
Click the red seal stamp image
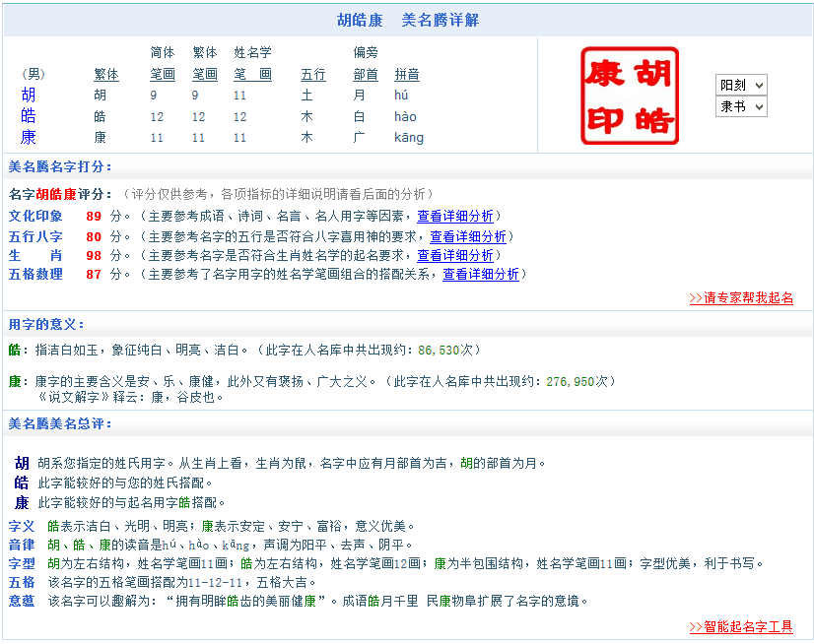click(x=630, y=96)
